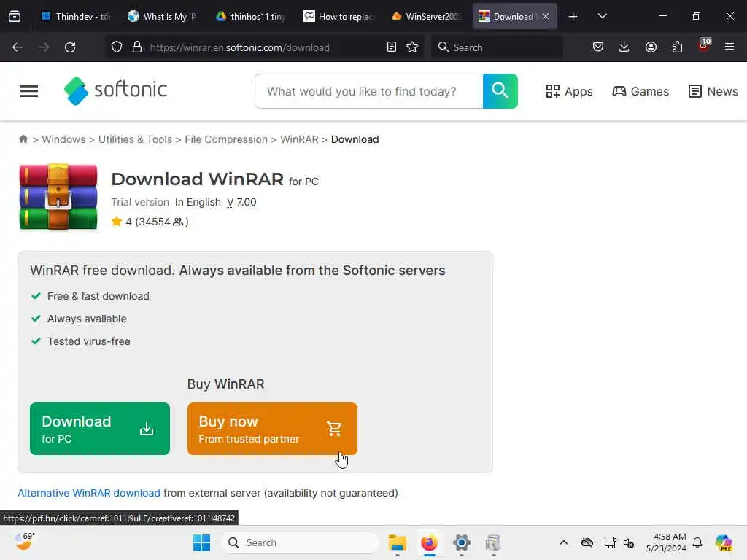This screenshot has height=560, width=747.
Task: Open File Explorer from taskbar
Action: pos(397,542)
